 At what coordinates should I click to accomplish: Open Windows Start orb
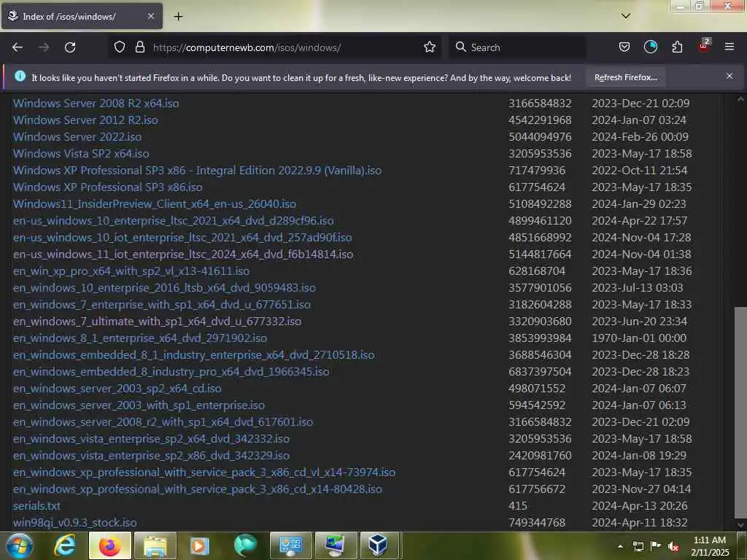click(20, 545)
